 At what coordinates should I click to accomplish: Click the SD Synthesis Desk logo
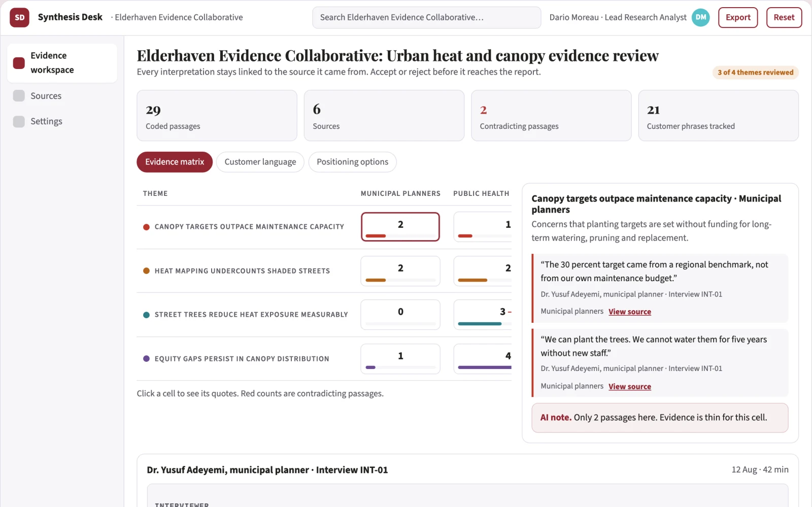tap(19, 17)
